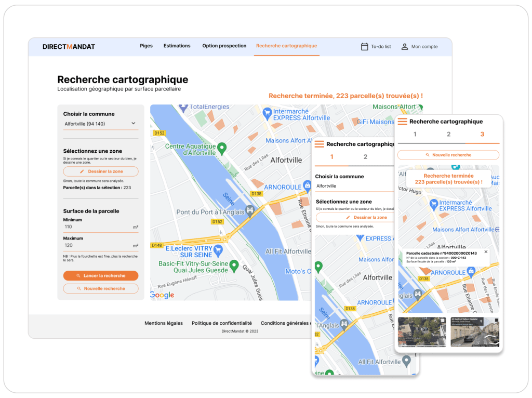Click the ARNOROULE shop marker on desktop map
532x398 pixels.
308,185
